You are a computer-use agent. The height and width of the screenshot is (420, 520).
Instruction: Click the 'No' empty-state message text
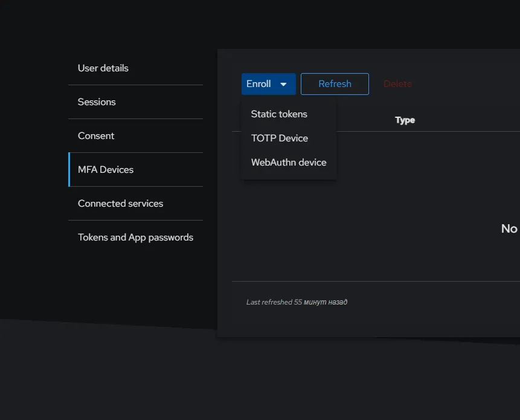click(x=509, y=228)
